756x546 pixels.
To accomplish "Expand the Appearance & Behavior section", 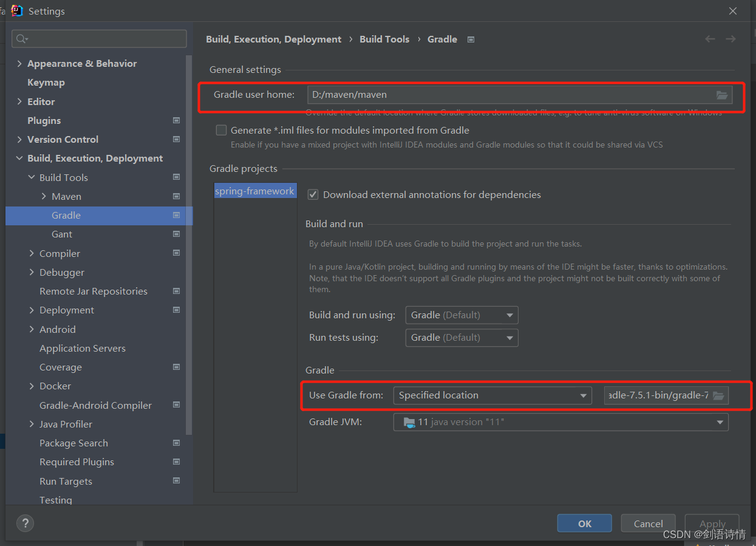I will [19, 63].
